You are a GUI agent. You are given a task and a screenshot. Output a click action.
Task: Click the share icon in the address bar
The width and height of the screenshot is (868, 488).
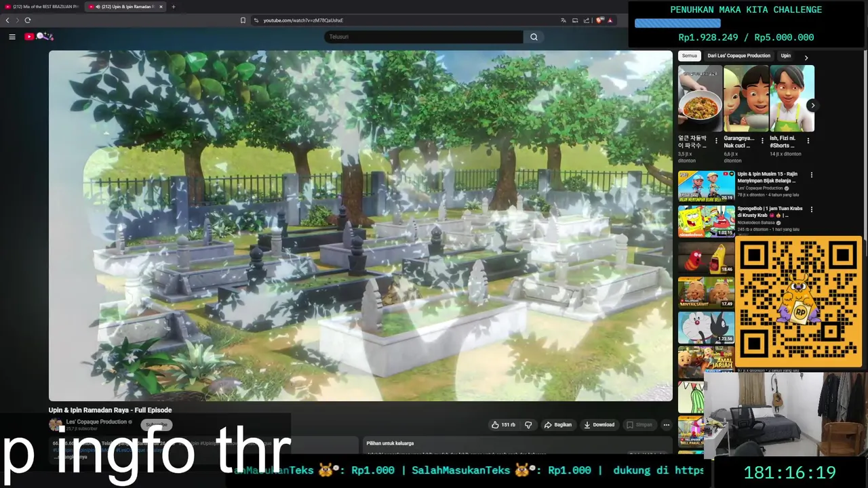tap(587, 20)
